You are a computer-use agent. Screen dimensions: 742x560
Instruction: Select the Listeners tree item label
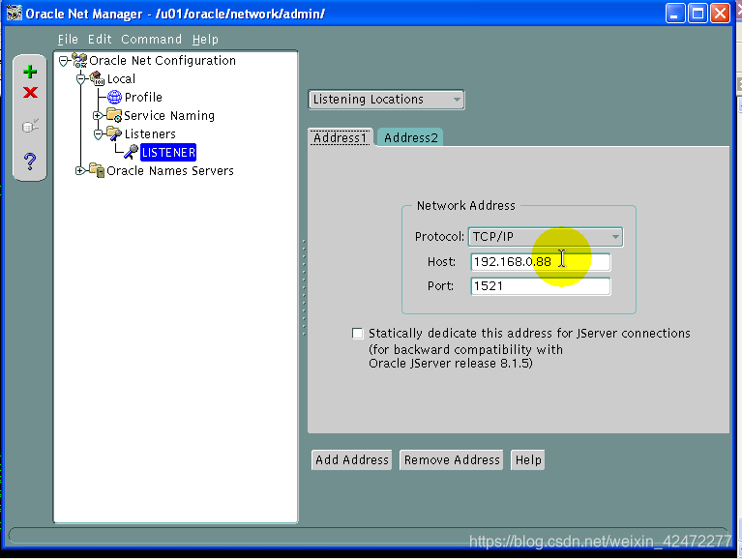[x=150, y=134]
